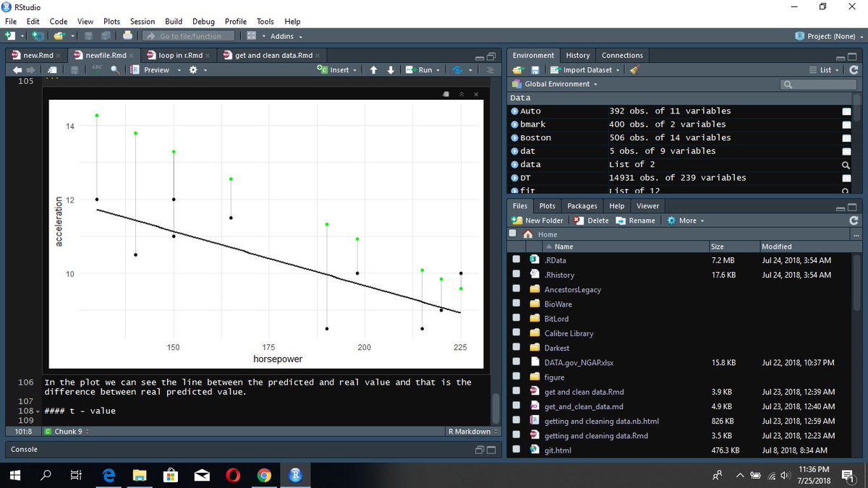The width and height of the screenshot is (868, 488).
Task: Clear environment objects with broom icon
Action: click(x=634, y=70)
